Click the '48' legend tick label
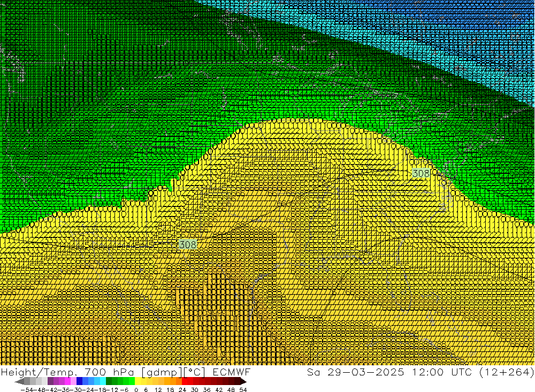This screenshot has height=392, width=535. click(231, 390)
